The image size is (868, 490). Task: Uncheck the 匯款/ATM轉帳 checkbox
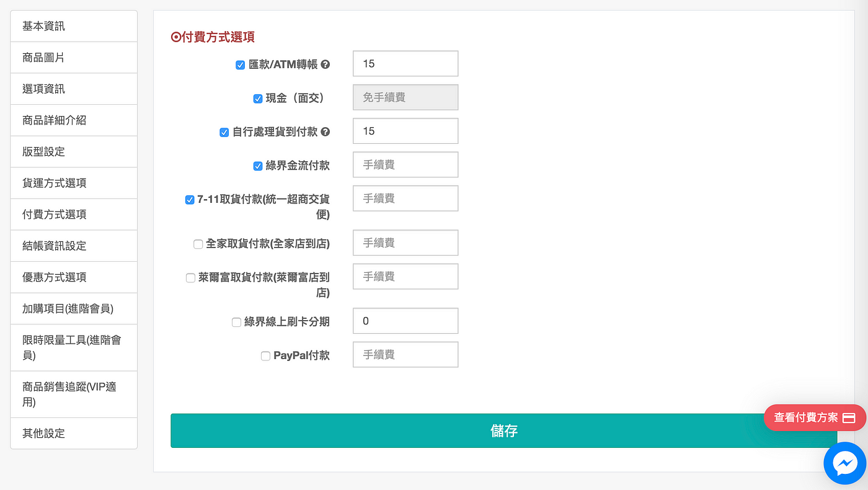pyautogui.click(x=241, y=65)
